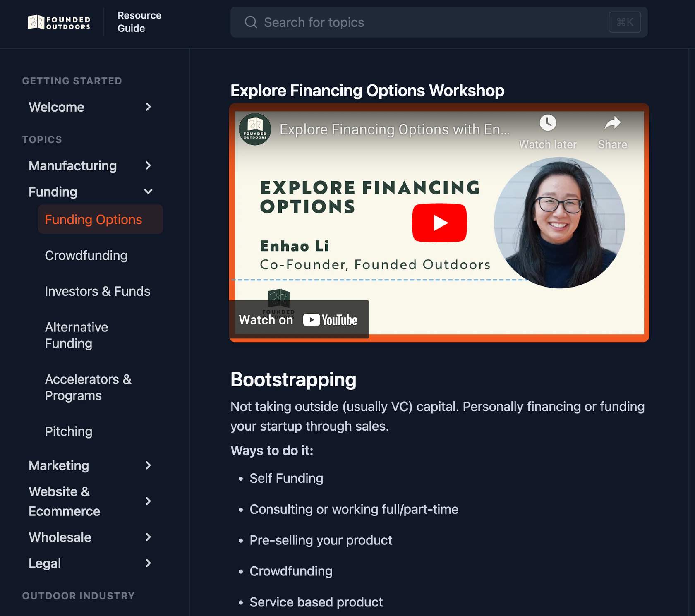Expand the Welcome section chevron
The image size is (695, 616).
pyautogui.click(x=148, y=107)
